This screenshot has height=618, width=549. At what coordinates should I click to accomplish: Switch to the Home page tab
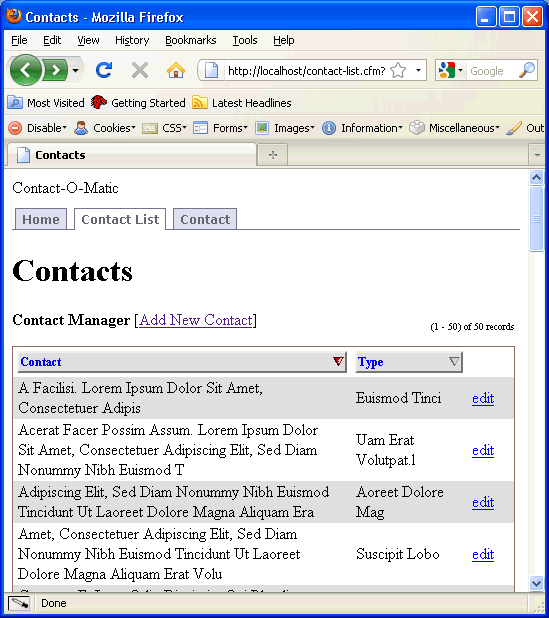click(x=41, y=219)
